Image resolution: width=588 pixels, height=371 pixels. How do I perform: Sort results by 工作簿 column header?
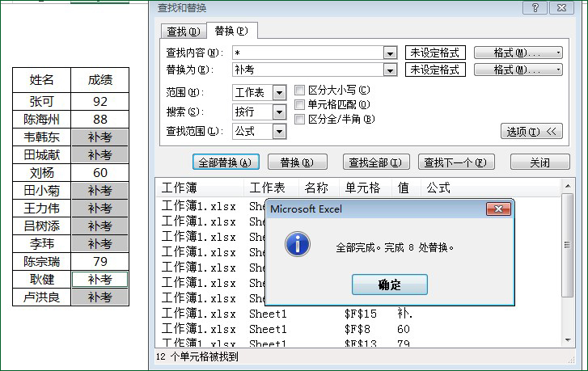coord(200,188)
